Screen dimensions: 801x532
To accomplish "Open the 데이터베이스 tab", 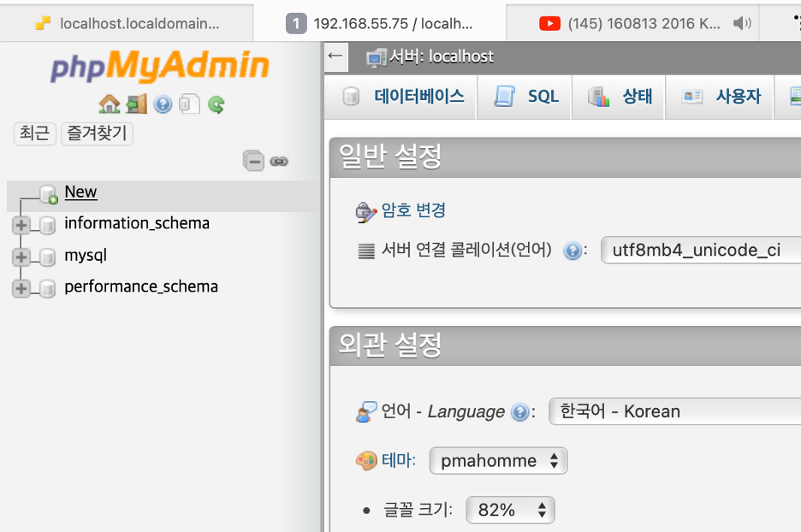I will coord(400,97).
